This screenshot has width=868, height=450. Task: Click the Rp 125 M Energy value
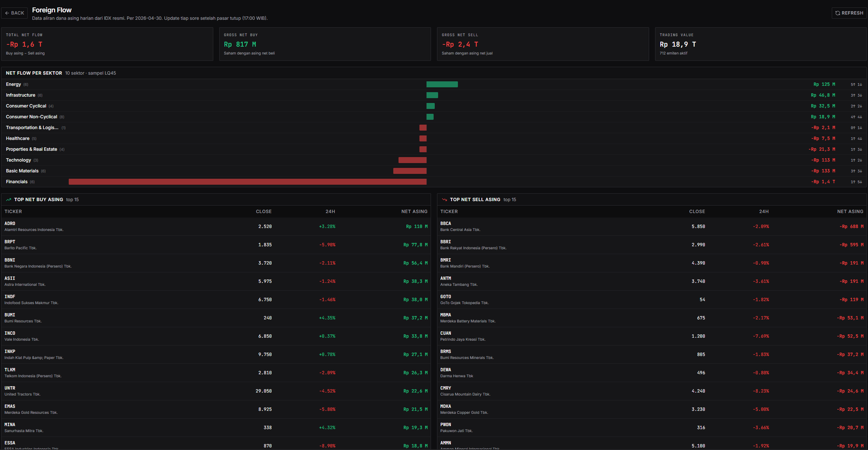824,84
